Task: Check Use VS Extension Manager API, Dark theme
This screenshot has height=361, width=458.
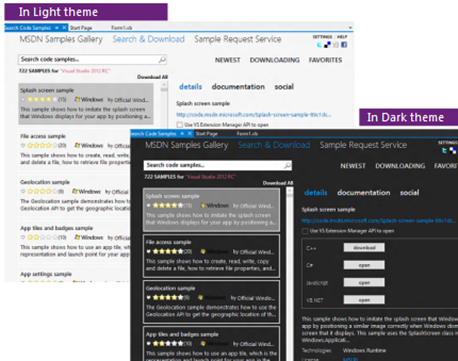Action: pyautogui.click(x=305, y=231)
